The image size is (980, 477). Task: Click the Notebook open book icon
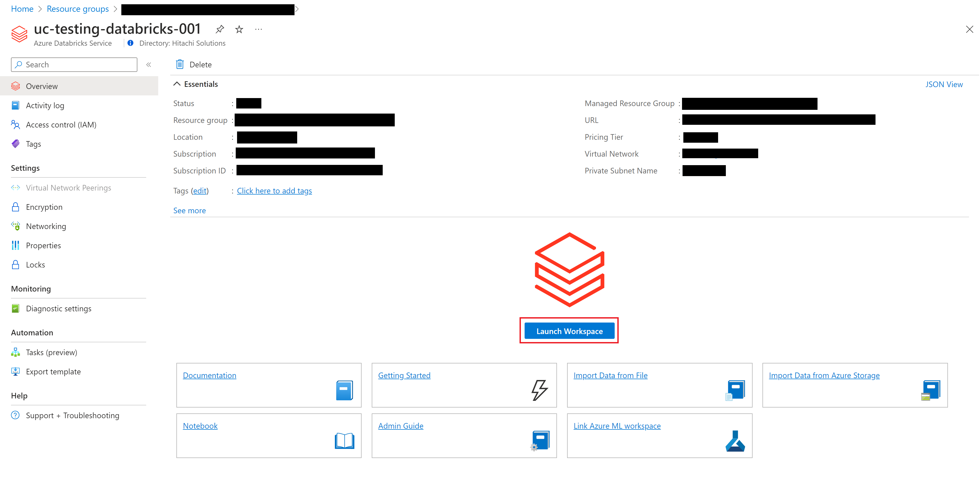coord(344,441)
